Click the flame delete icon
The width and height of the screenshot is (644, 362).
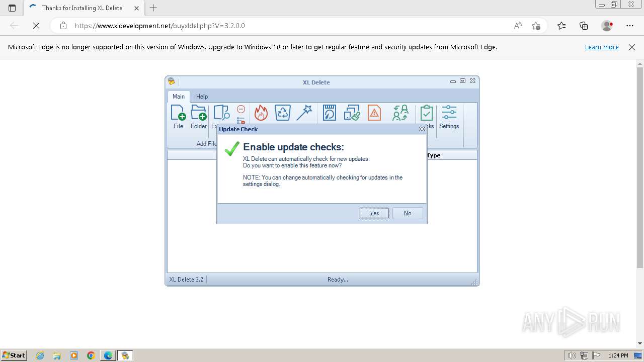pyautogui.click(x=261, y=113)
